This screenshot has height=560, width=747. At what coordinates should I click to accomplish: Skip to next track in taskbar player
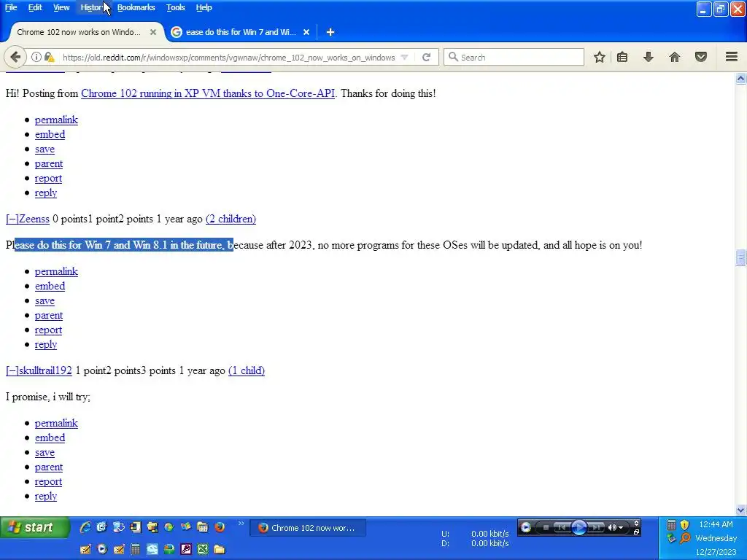595,527
